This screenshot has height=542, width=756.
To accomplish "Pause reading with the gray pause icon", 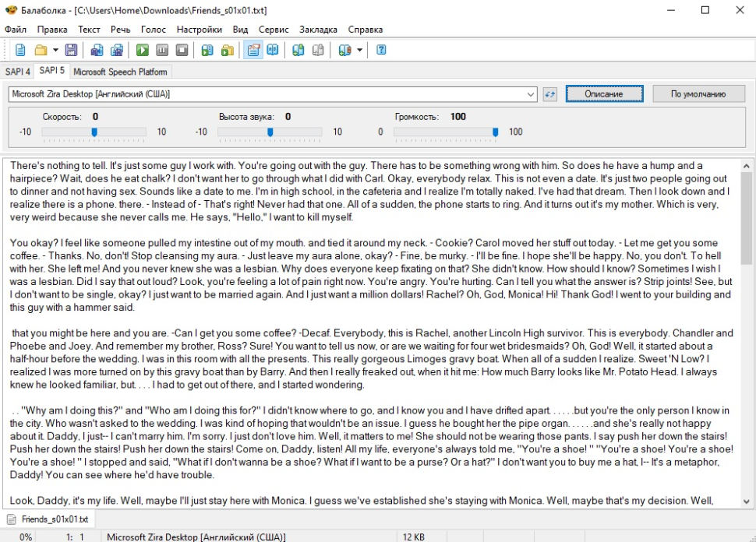I will [x=162, y=50].
